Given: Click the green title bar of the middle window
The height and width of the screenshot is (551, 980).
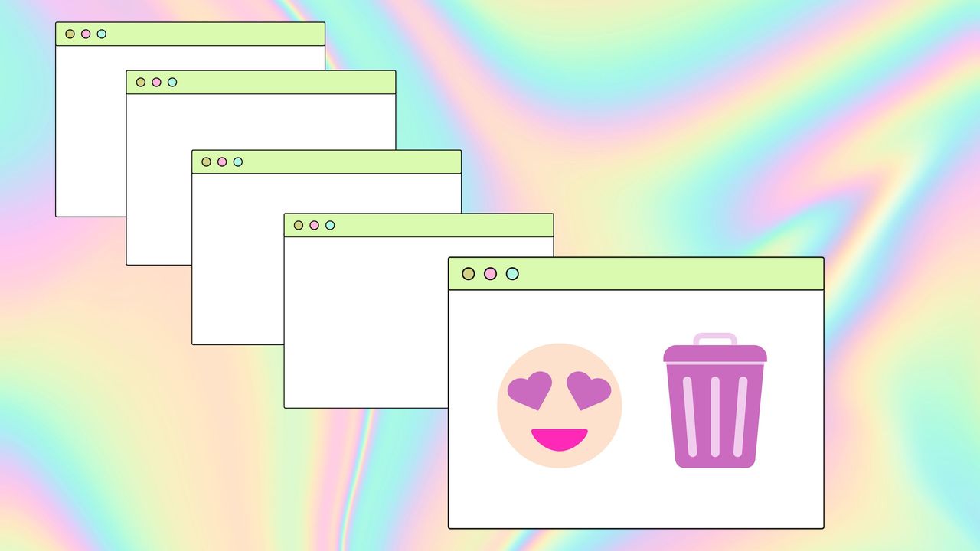Looking at the screenshot, I should point(327,162).
